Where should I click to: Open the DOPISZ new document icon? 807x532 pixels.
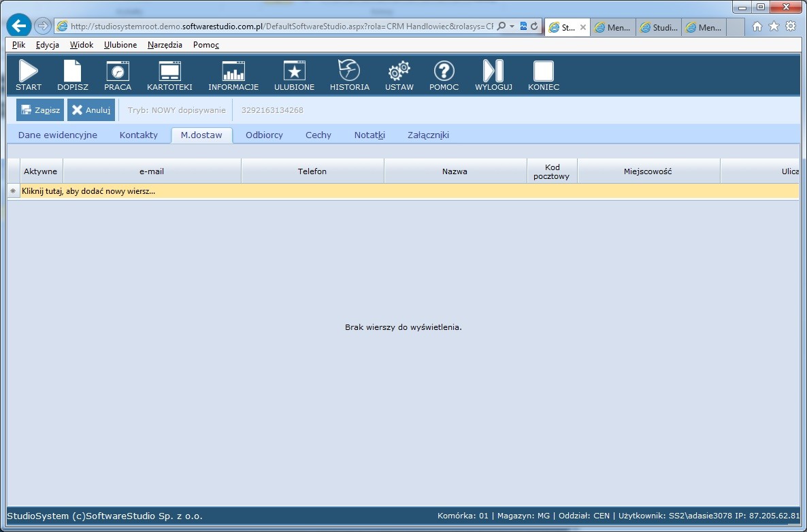pyautogui.click(x=72, y=71)
